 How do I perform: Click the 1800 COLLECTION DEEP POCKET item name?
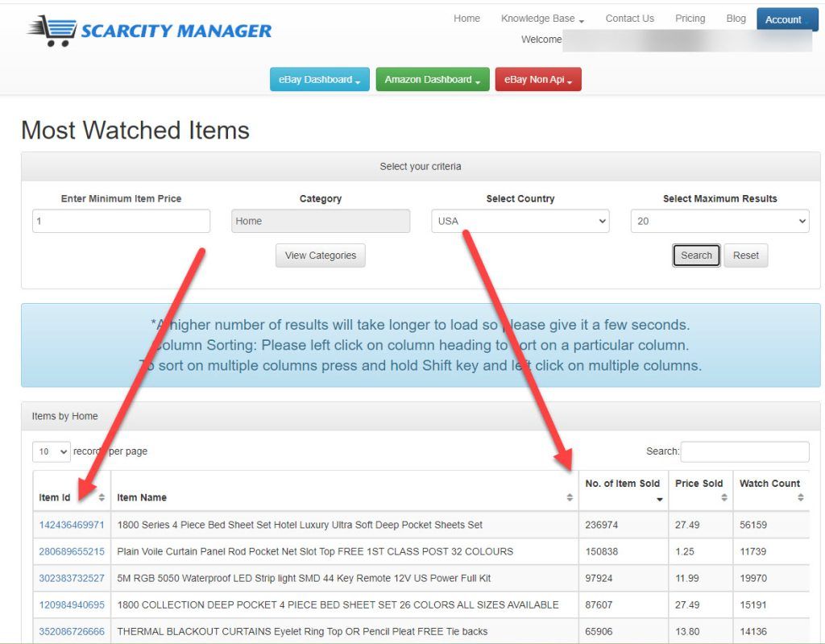338,605
